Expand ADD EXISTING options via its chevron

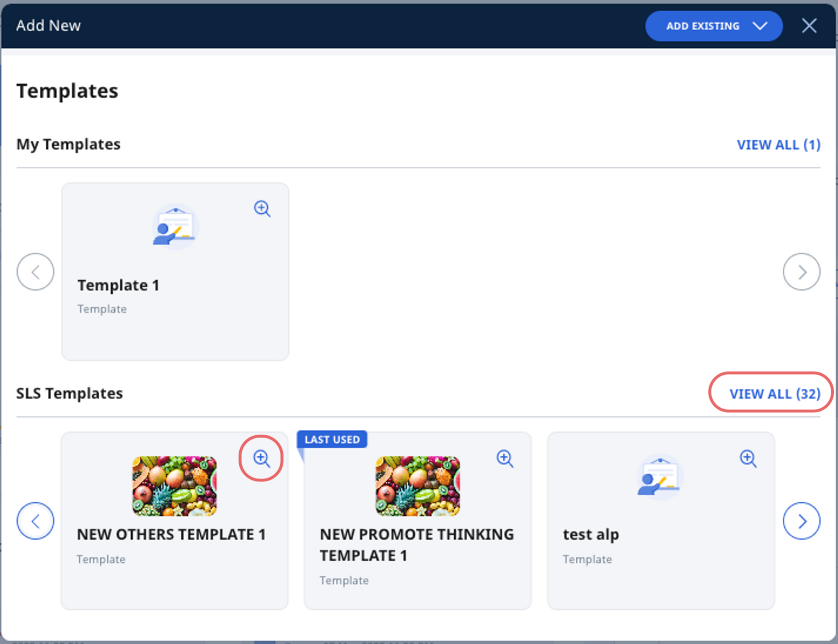point(760,26)
